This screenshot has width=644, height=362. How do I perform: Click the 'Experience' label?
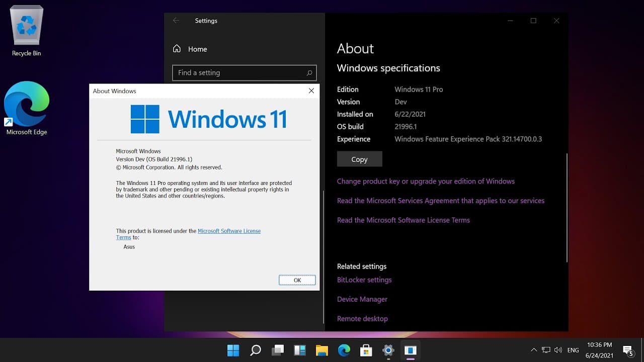pyautogui.click(x=354, y=139)
